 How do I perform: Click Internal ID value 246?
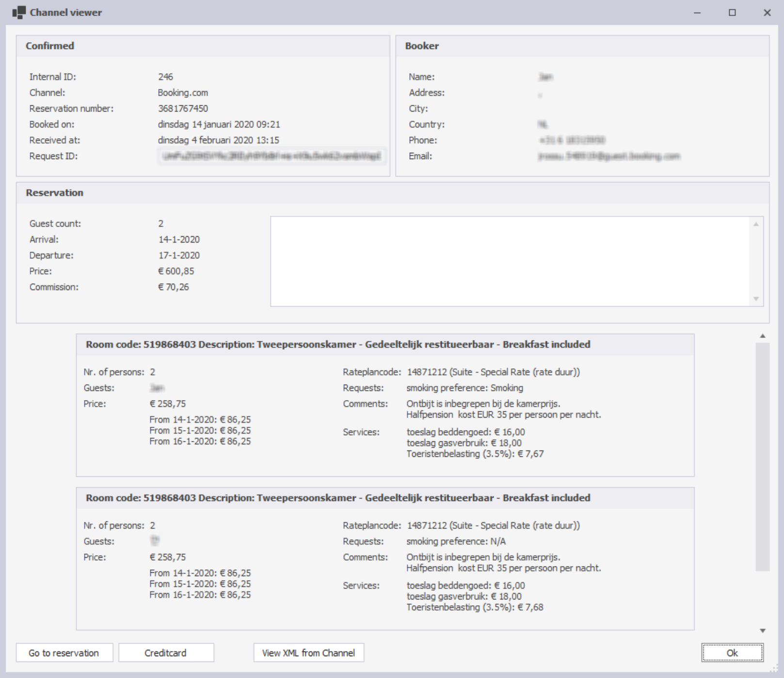tap(165, 77)
